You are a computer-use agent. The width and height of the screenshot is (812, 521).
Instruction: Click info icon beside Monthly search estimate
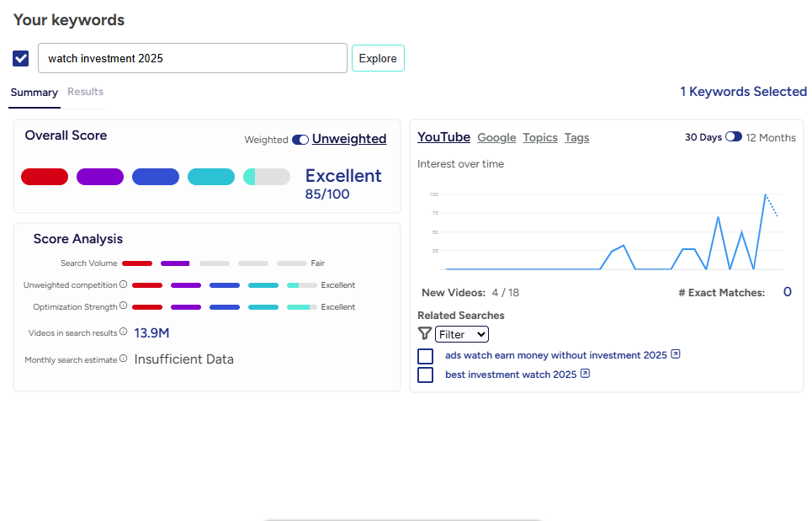[x=124, y=359]
